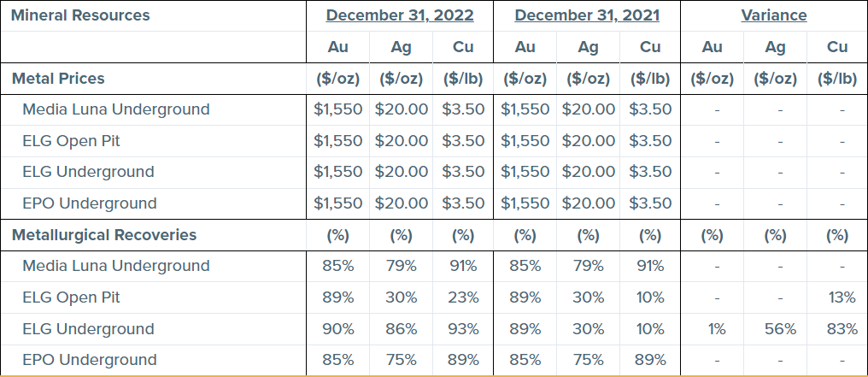The width and height of the screenshot is (868, 377).
Task: Select "ELG Open Pit" under Metallurgical Recoveries
Action: pos(72,297)
